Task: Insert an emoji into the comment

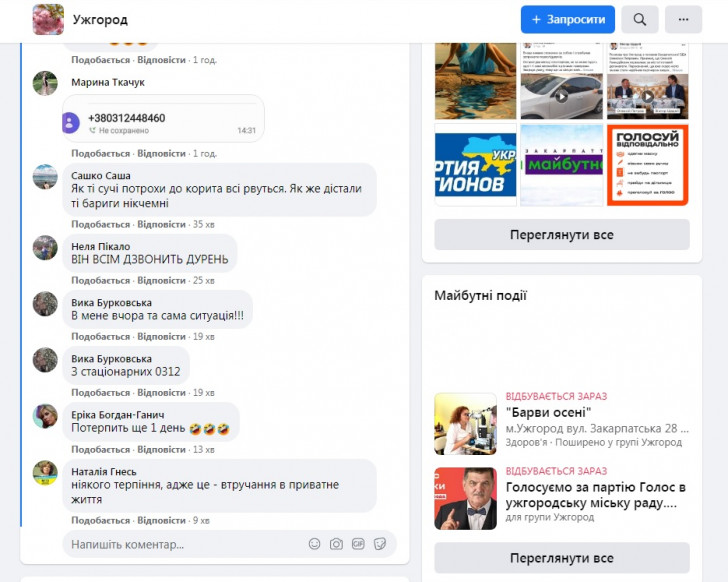Action: pyautogui.click(x=314, y=543)
